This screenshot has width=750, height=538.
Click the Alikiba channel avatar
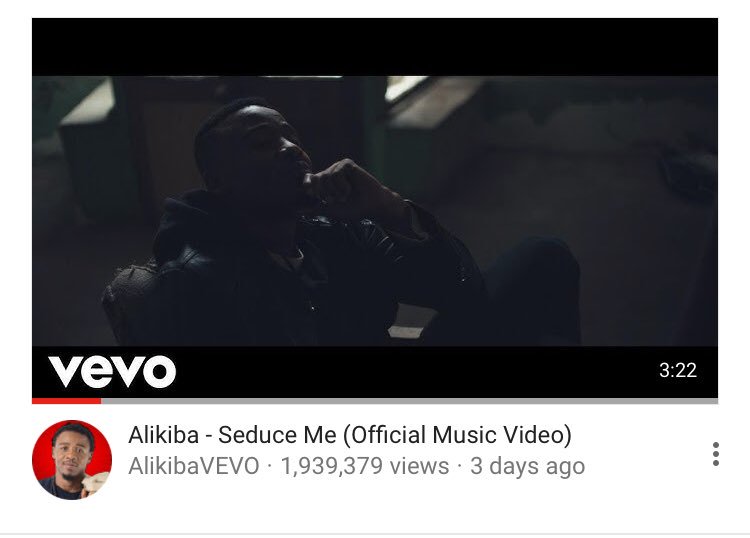coord(72,460)
